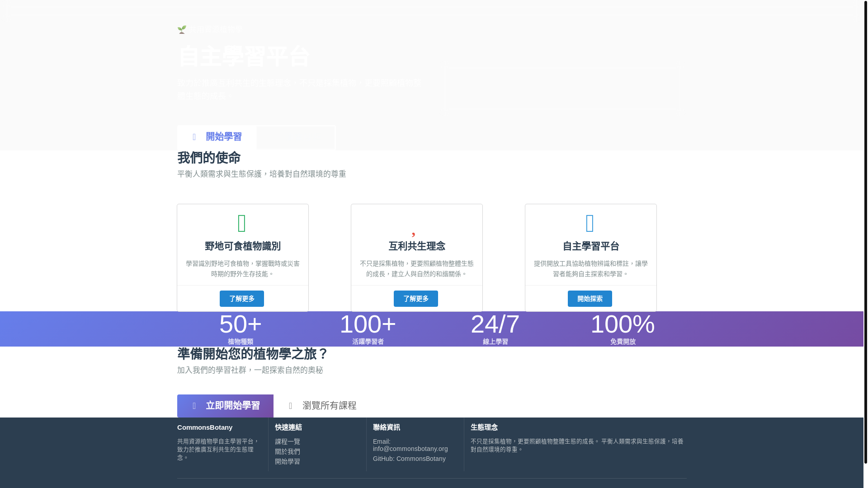
Task: Click the 快速連結 footer heading
Action: tap(288, 427)
